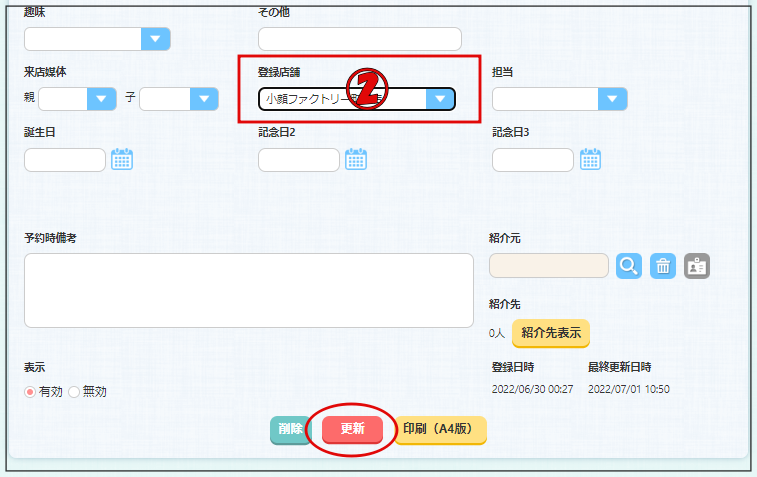Open the 誕生日 calendar picker icon
757x477 pixels.
[122, 159]
